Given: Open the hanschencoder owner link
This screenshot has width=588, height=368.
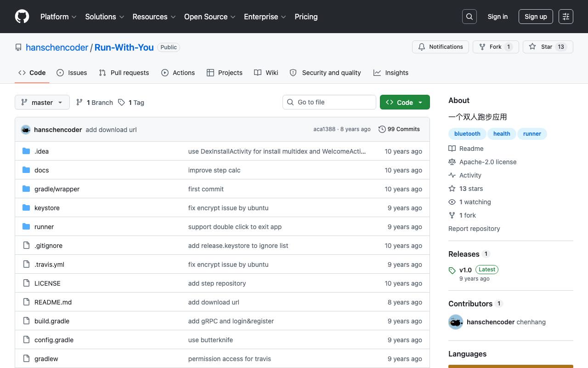Looking at the screenshot, I should click(x=57, y=47).
